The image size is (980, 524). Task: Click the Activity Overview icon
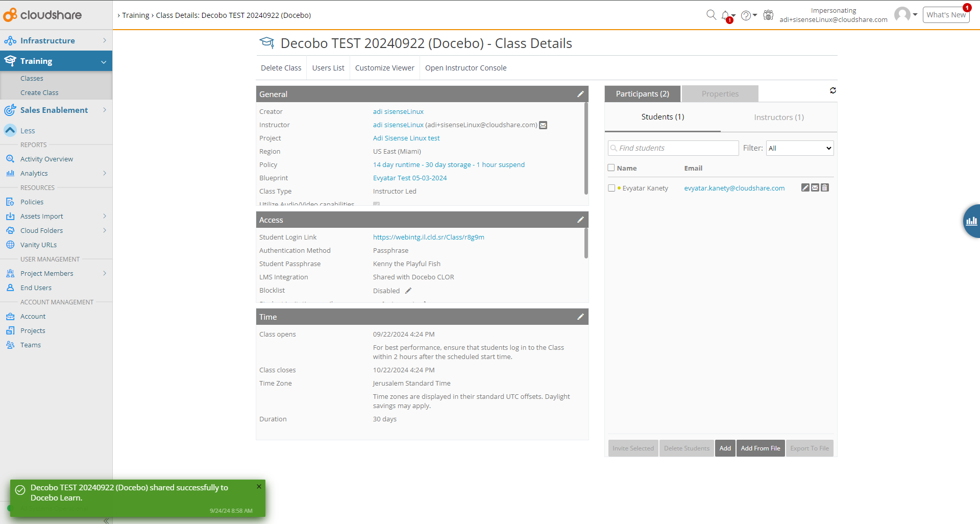(x=10, y=159)
